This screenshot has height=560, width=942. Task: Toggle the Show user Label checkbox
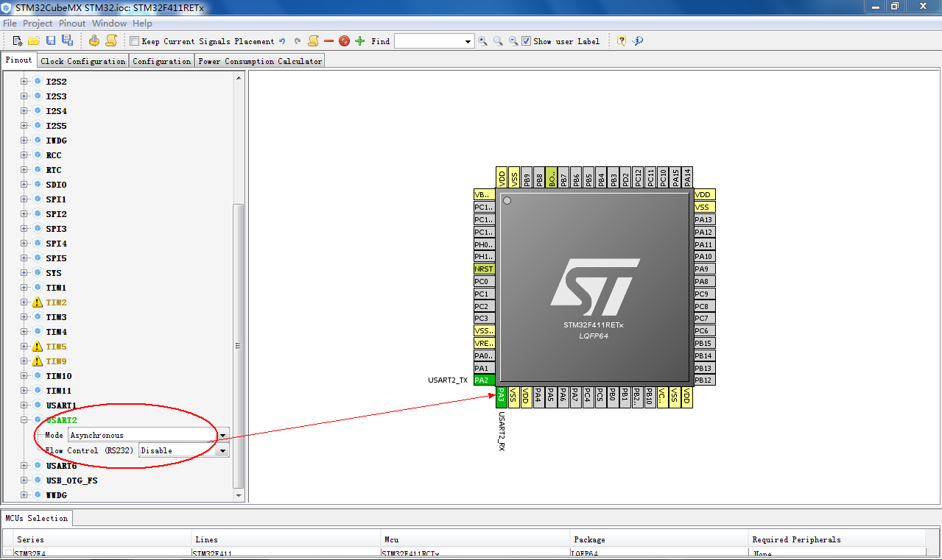tap(526, 41)
